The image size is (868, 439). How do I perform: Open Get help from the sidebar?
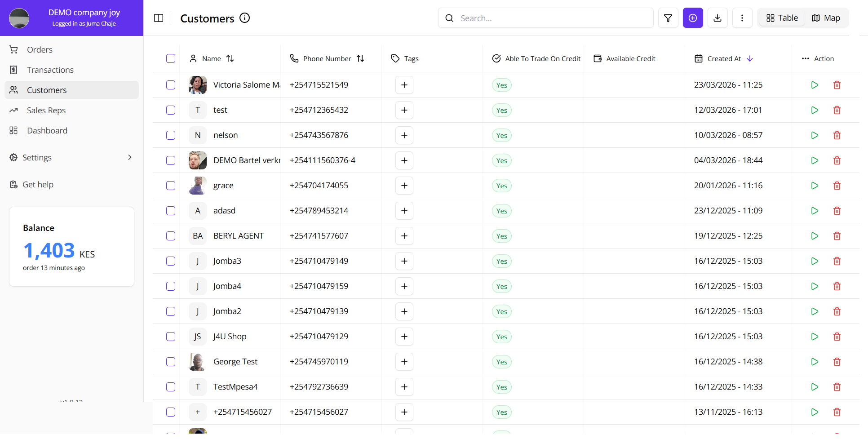(x=38, y=184)
